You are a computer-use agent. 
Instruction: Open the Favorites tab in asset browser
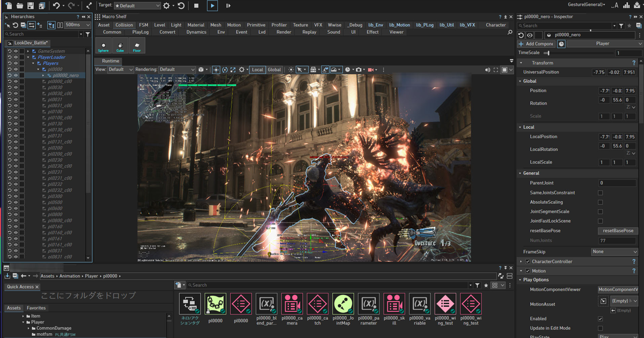36,308
